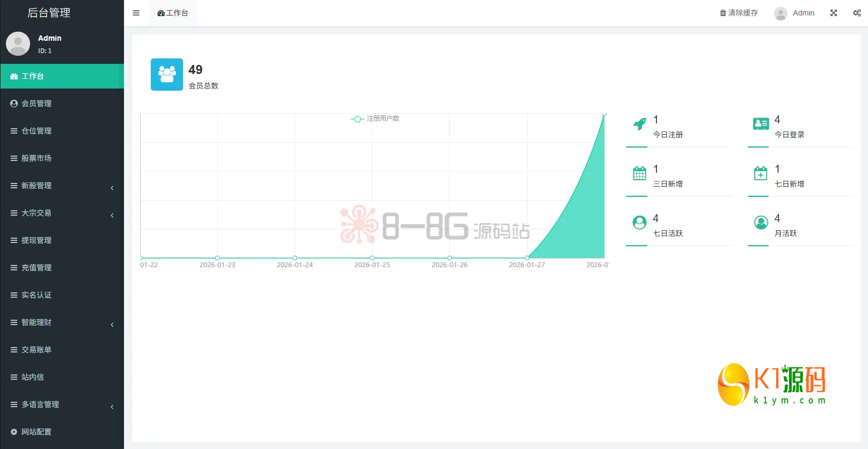
Task: Open settings via the gears icon
Action: (857, 13)
